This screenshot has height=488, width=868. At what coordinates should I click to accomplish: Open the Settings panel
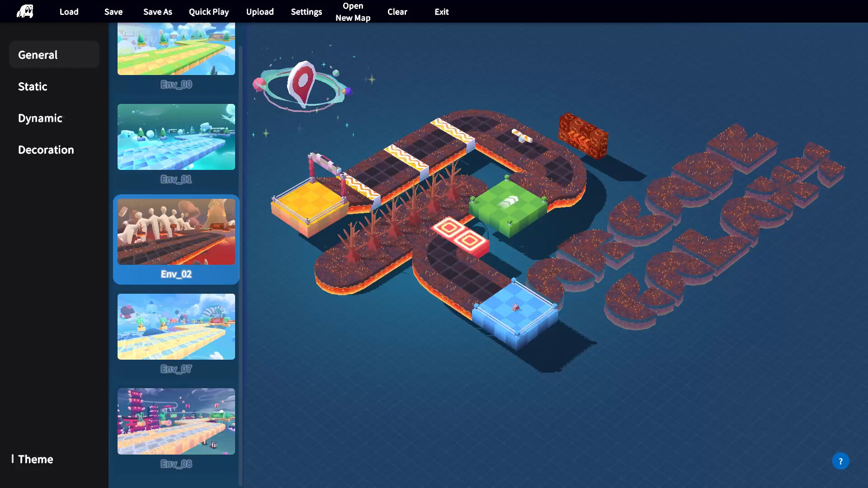coord(306,12)
